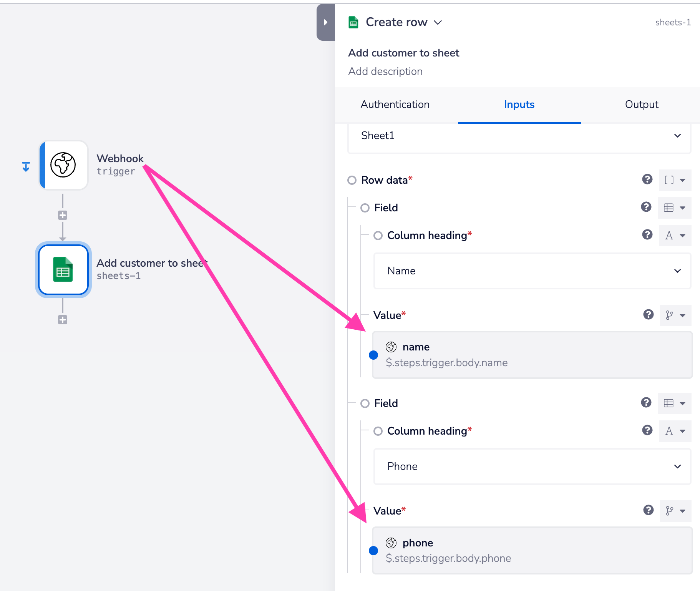The height and width of the screenshot is (591, 700).
Task: Toggle second Column heading radio circle
Action: point(378,431)
